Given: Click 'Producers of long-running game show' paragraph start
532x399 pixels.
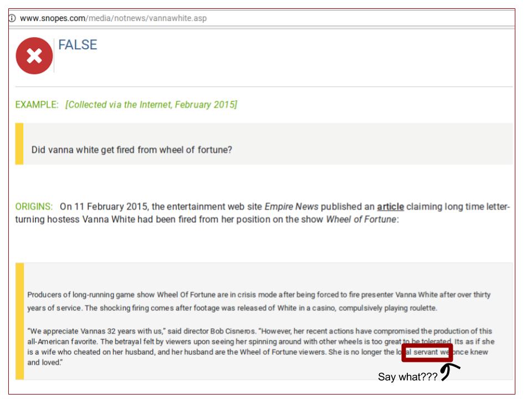Looking at the screenshot, I should point(91,294).
